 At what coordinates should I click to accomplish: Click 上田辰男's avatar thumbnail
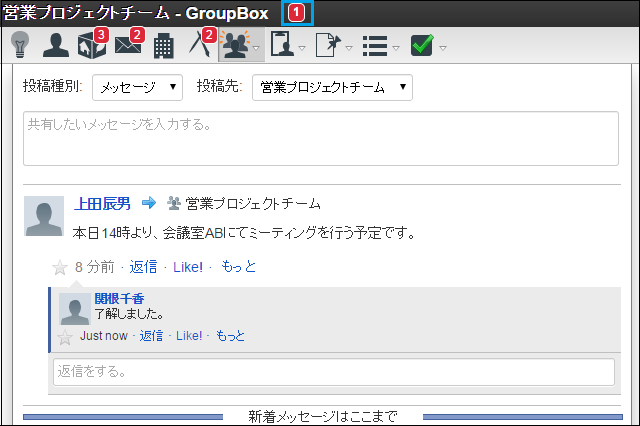[x=44, y=216]
